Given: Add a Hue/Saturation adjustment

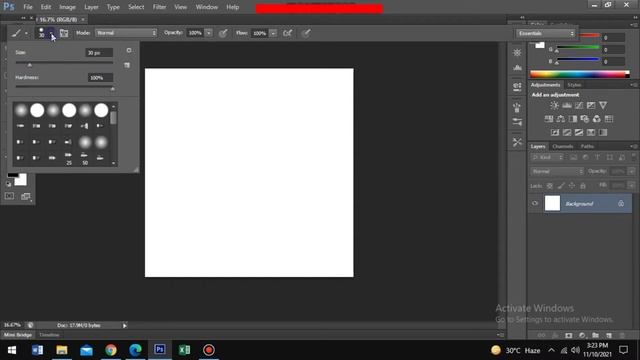Looking at the screenshot, I should [549, 119].
